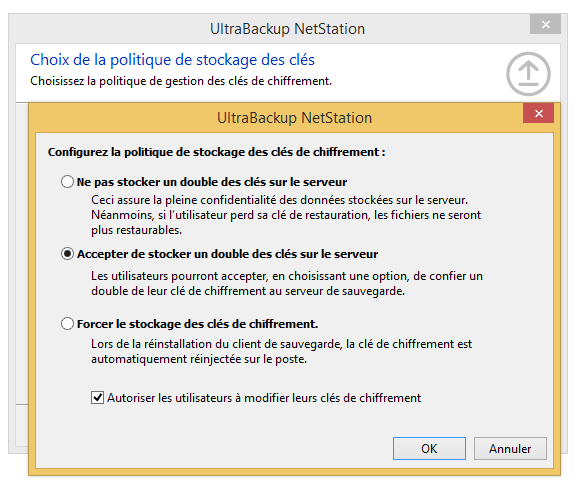Select the 'Ne pas stocker un double' radio button
This screenshot has width=576, height=482.
(x=67, y=182)
